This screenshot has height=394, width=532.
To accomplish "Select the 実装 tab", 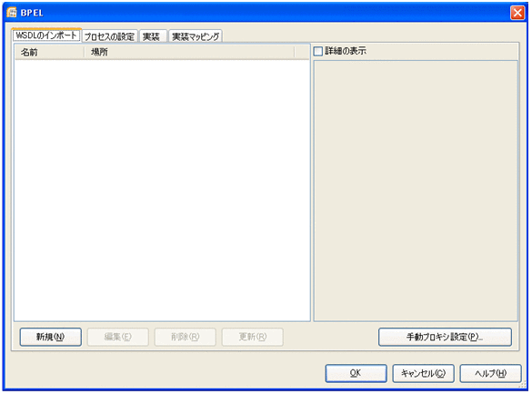I will coord(153,36).
